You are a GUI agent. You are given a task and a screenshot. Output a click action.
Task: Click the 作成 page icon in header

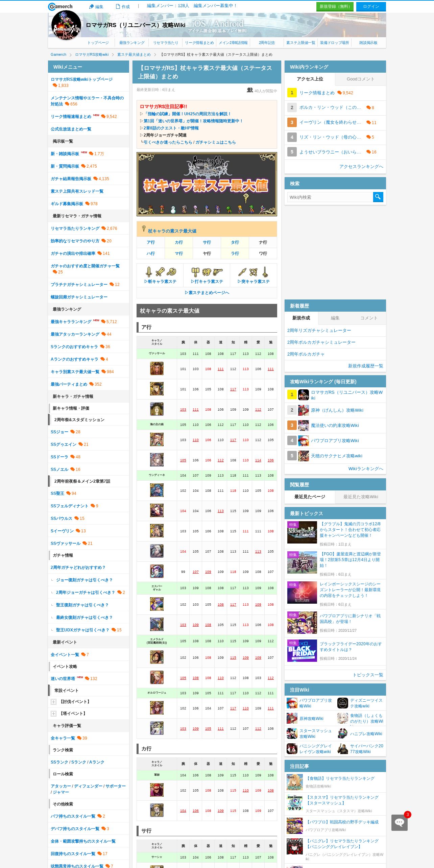point(118,6)
